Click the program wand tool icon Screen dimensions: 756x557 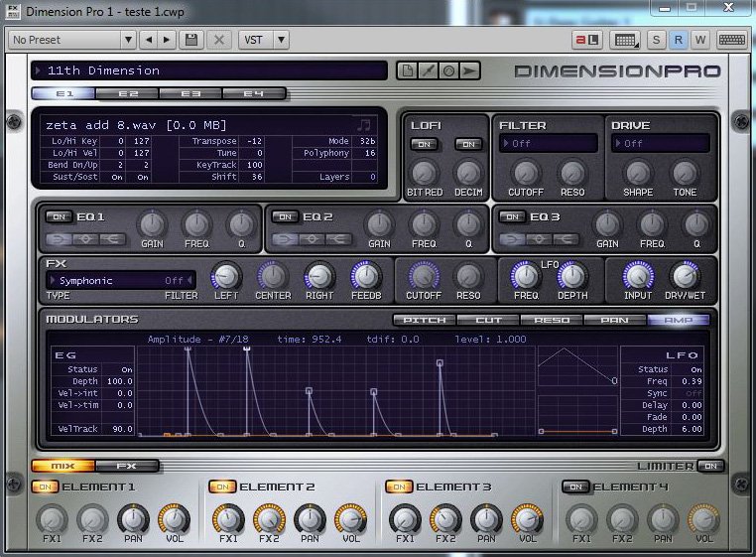[x=429, y=70]
